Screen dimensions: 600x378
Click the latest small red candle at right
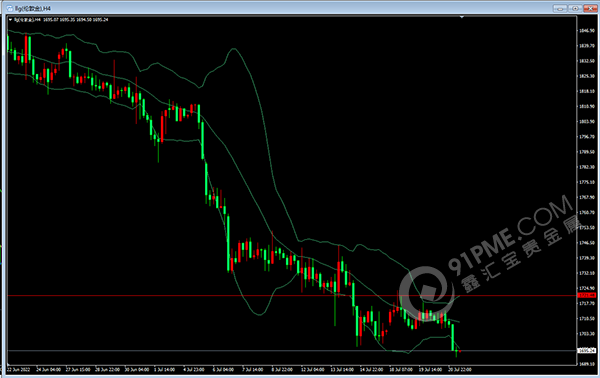[x=460, y=351]
